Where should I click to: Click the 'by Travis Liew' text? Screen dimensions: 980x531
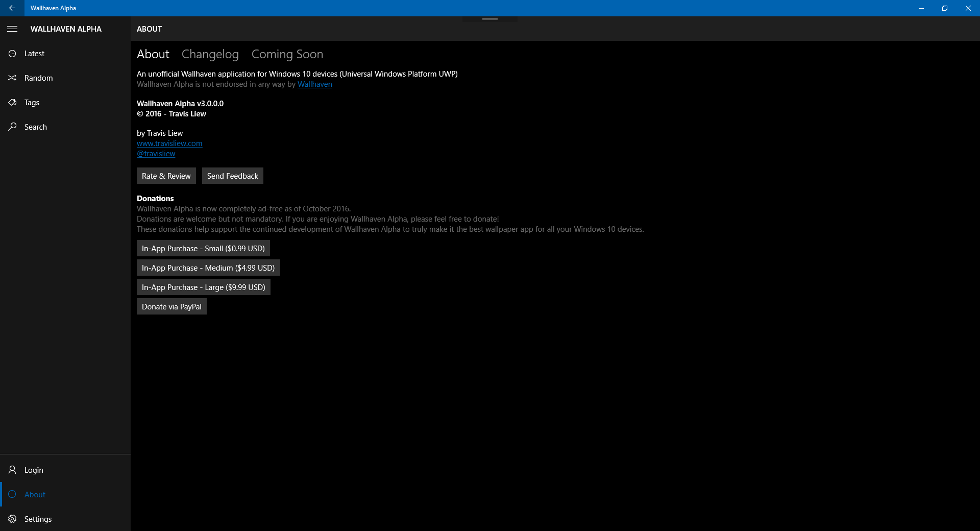pos(160,133)
